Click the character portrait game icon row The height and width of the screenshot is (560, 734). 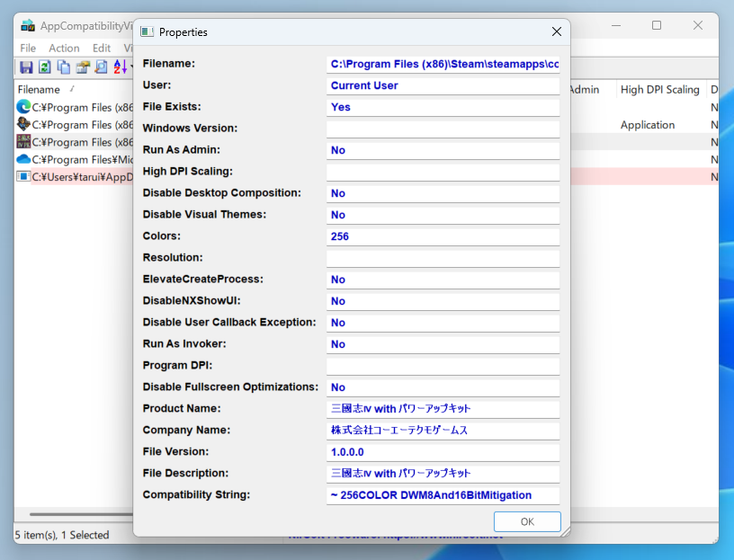point(23,124)
